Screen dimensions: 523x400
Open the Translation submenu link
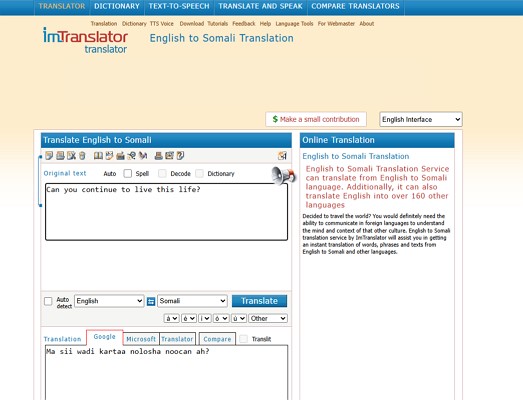tap(104, 24)
